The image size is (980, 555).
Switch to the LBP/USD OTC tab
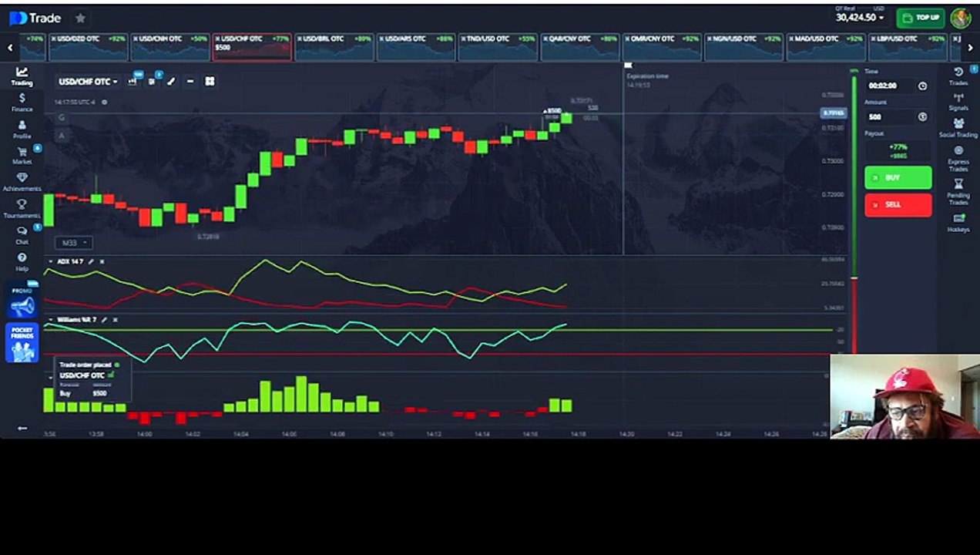pos(908,46)
